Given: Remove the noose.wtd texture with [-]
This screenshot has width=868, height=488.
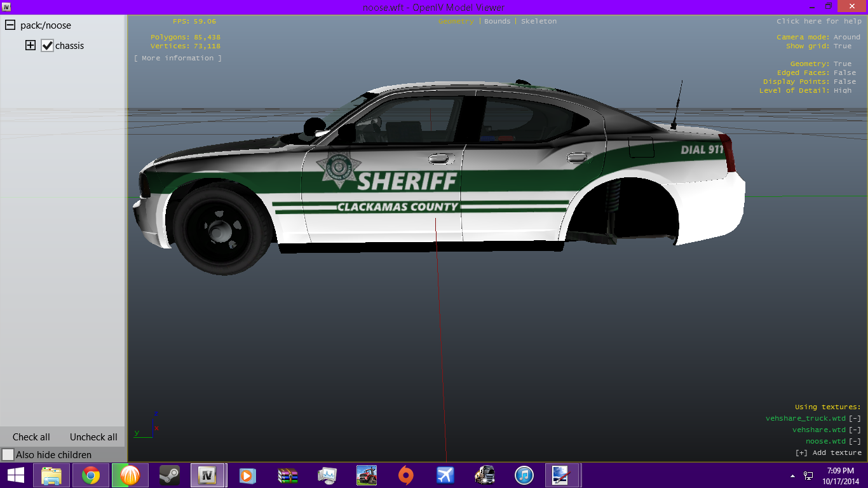Looking at the screenshot, I should click(855, 441).
